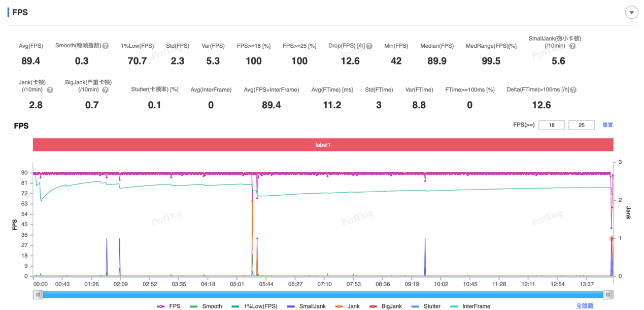This screenshot has width=644, height=310.
Task: Click help icon for BigJank(严重卡顿)
Action: pos(105,90)
